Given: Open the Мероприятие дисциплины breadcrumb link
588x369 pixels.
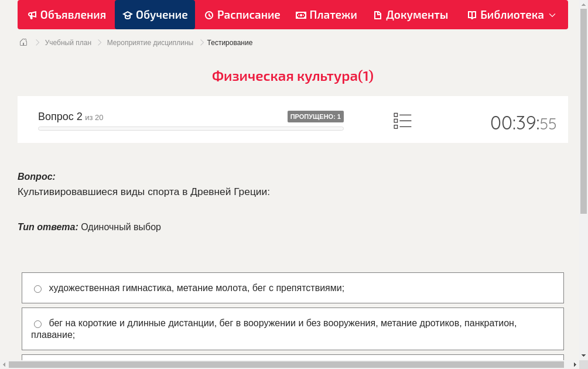Looking at the screenshot, I should pyautogui.click(x=150, y=42).
